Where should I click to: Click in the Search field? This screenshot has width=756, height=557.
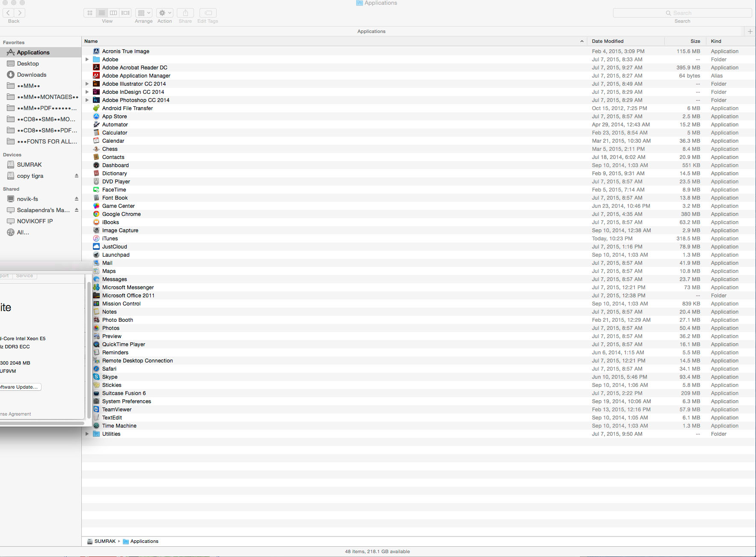682,13
